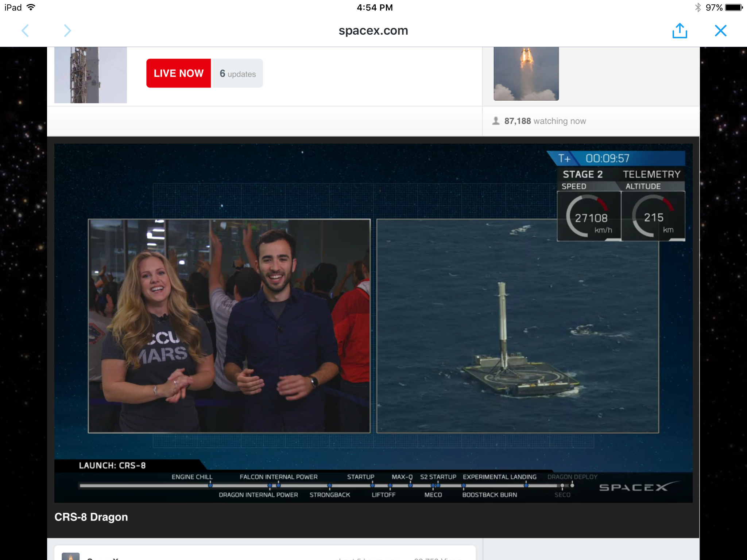Click the 215 km altitude gauge

click(x=653, y=216)
